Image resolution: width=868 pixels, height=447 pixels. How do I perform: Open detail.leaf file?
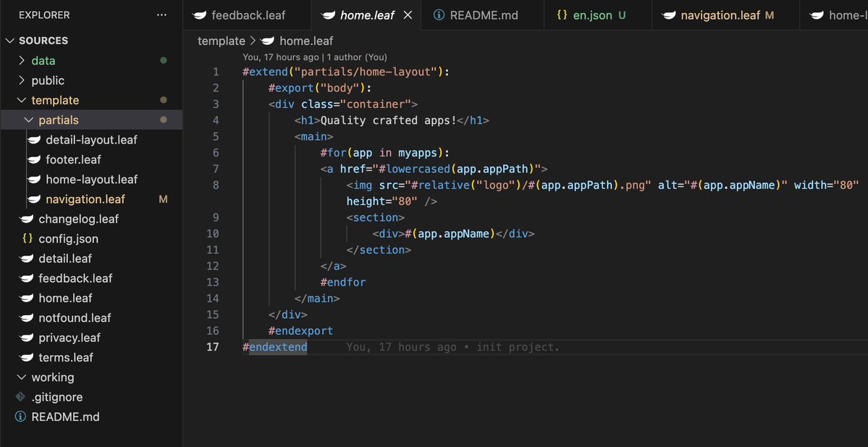[65, 259]
